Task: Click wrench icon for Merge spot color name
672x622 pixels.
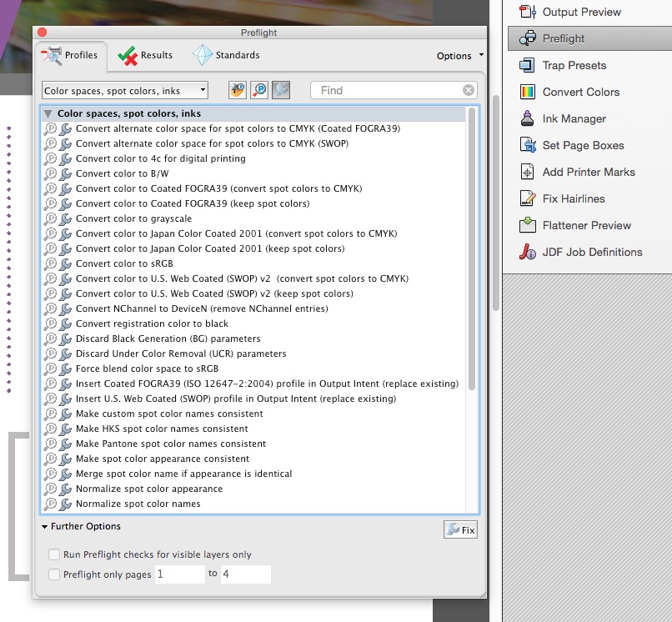Action: (x=65, y=474)
